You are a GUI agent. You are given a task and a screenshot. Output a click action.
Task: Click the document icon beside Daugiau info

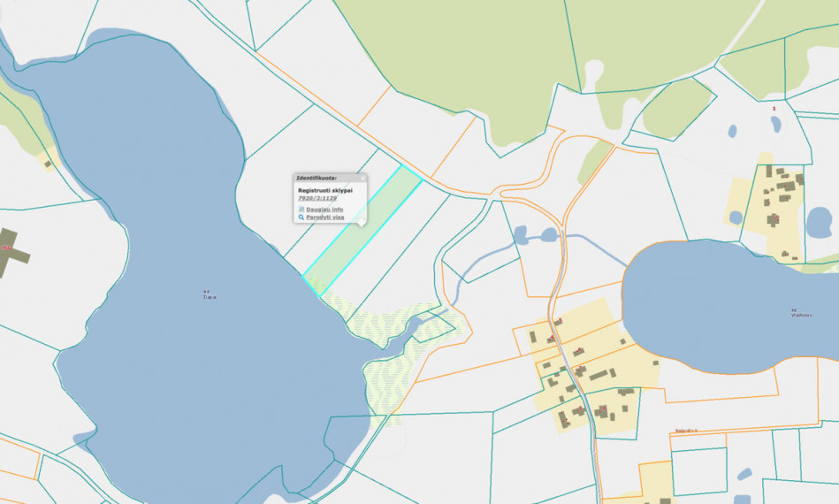[301, 210]
